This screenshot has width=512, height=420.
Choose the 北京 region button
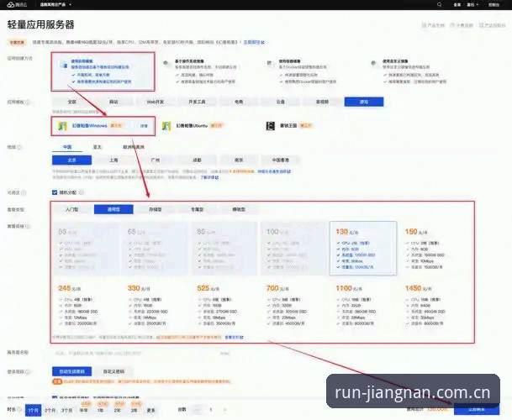[71, 160]
